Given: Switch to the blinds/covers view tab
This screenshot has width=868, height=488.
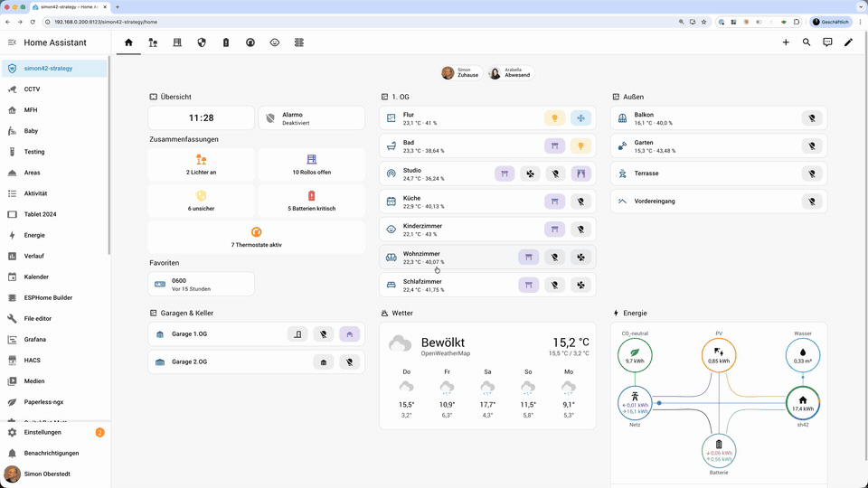Looking at the screenshot, I should click(x=177, y=42).
